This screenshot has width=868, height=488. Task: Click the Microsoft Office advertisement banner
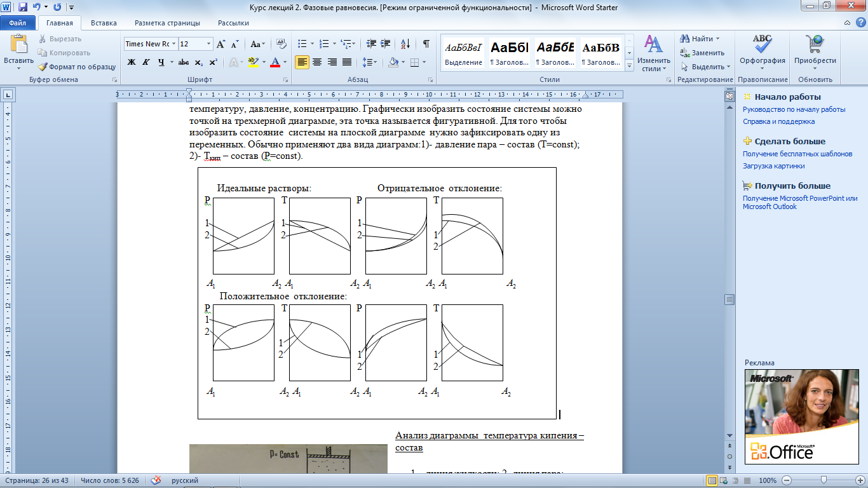pos(801,417)
